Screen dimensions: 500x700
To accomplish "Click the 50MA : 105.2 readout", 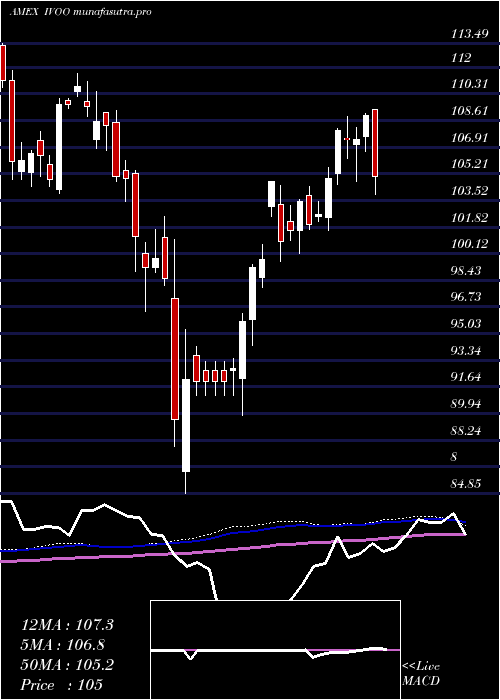I will coord(67,665).
